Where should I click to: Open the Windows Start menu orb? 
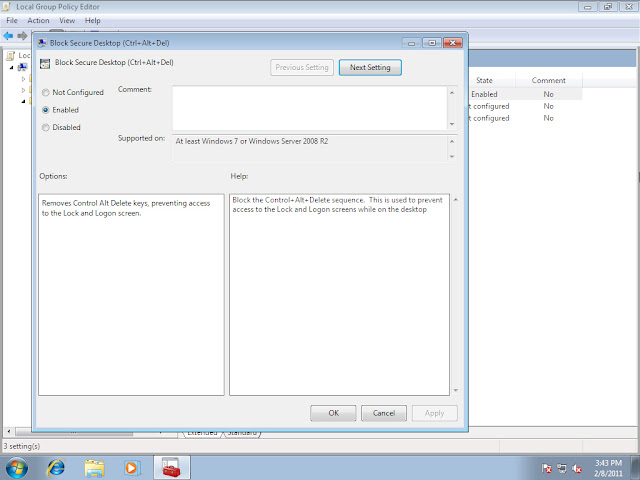click(x=17, y=468)
